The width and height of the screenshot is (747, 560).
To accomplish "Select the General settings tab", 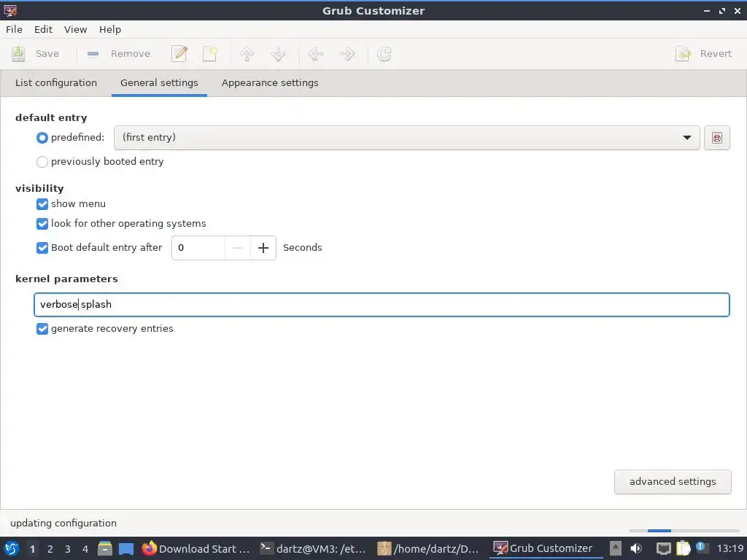I will pos(159,83).
